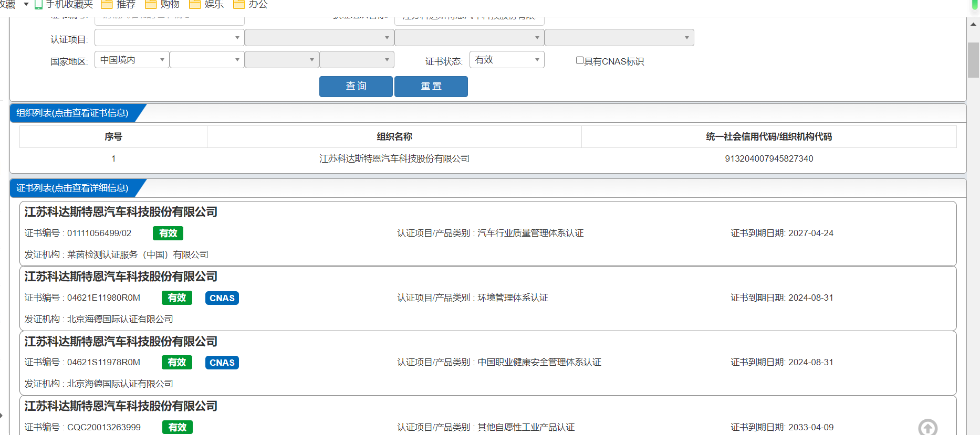Open the second 国家地区 dropdown
The height and width of the screenshot is (435, 980).
coord(207,60)
